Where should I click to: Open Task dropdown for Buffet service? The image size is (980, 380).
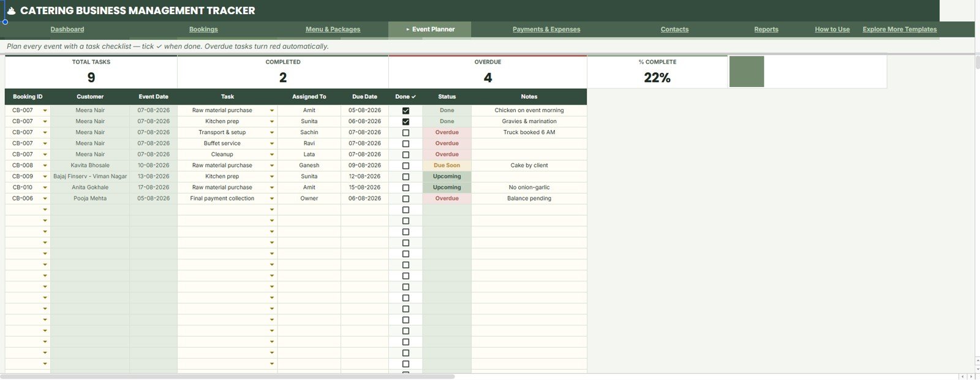[x=272, y=143]
